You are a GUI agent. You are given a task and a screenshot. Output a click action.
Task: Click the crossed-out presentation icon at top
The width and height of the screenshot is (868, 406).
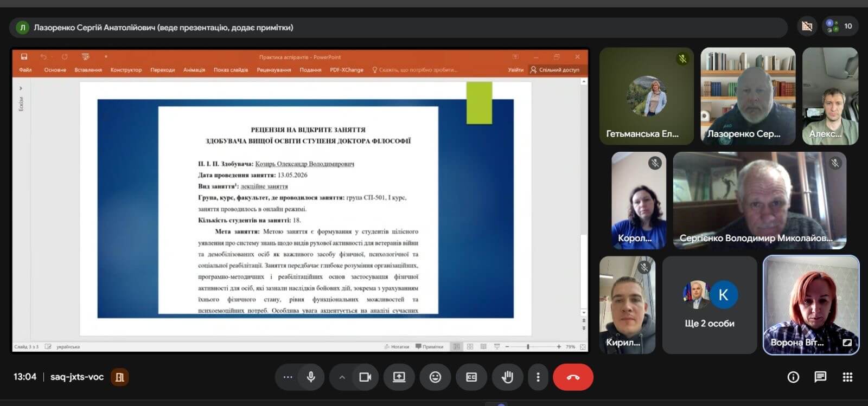pos(807,26)
